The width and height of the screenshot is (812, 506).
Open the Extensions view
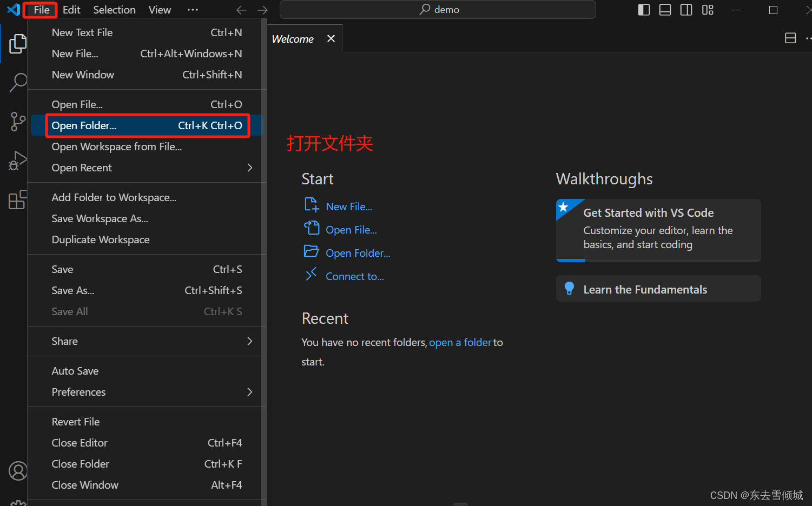tap(17, 199)
